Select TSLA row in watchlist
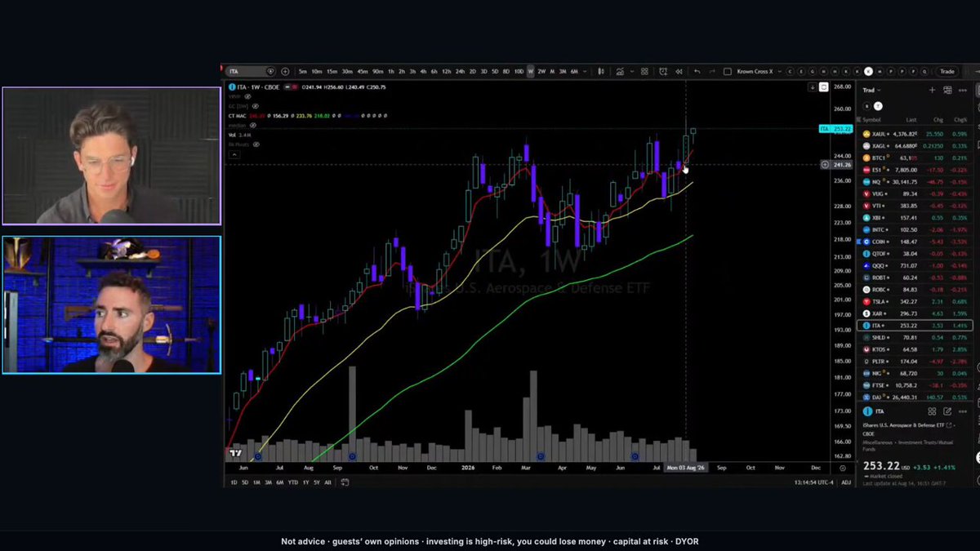This screenshot has width=980, height=551. coord(916,301)
